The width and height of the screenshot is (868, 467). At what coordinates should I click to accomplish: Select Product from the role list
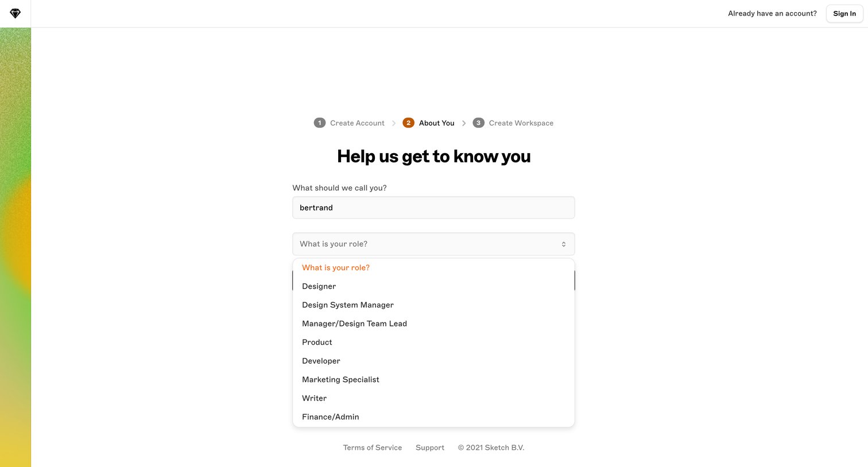pos(433,342)
